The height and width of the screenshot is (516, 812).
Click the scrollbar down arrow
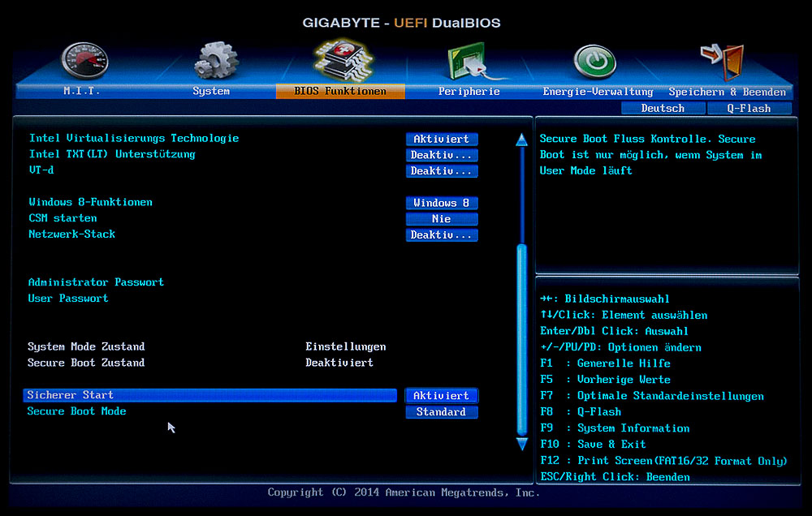521,444
